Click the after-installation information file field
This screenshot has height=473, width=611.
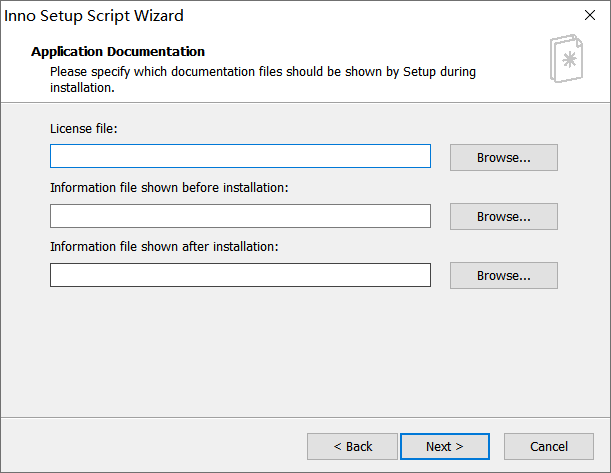(x=240, y=275)
